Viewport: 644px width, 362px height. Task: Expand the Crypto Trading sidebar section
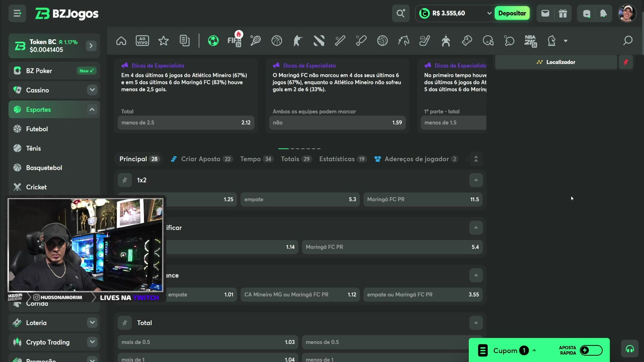tap(92, 342)
